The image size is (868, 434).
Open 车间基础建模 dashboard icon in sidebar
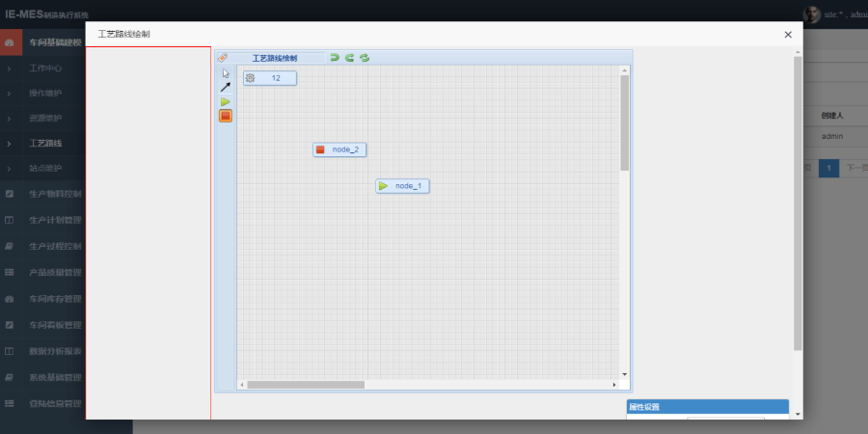[10, 42]
